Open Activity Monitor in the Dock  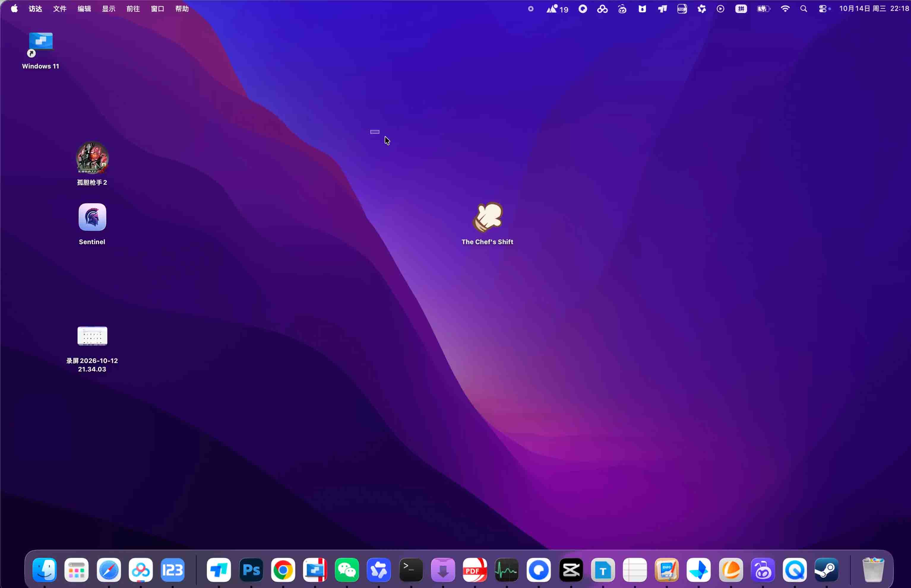[507, 570]
